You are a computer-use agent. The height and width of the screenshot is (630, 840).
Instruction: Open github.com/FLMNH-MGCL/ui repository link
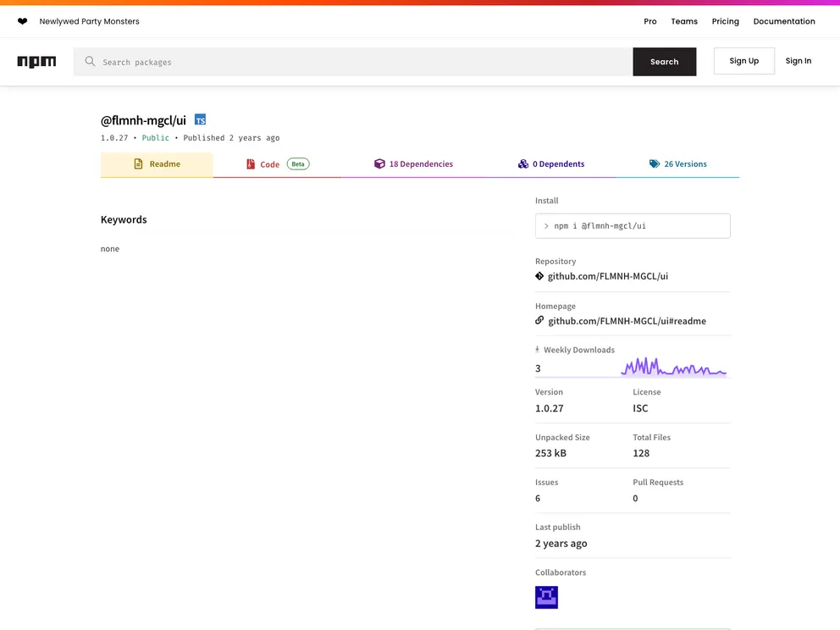pos(607,276)
